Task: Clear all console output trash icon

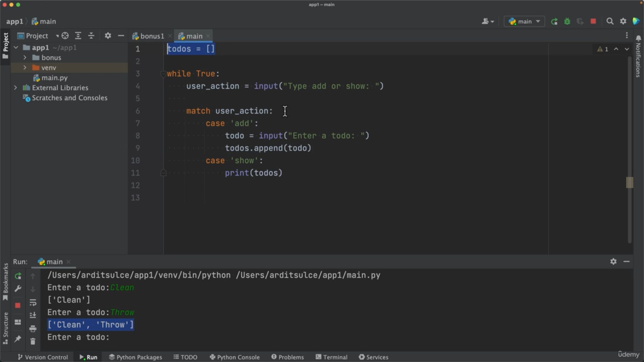Action: click(33, 342)
